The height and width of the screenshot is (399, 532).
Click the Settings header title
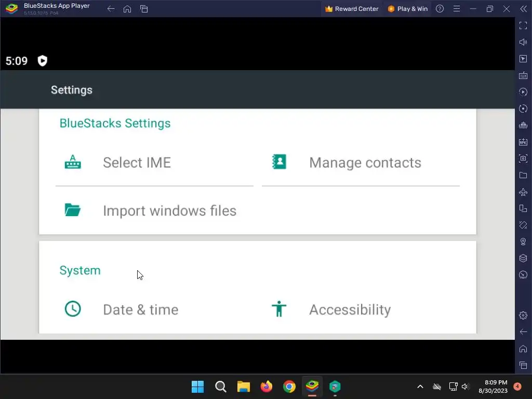[72, 90]
